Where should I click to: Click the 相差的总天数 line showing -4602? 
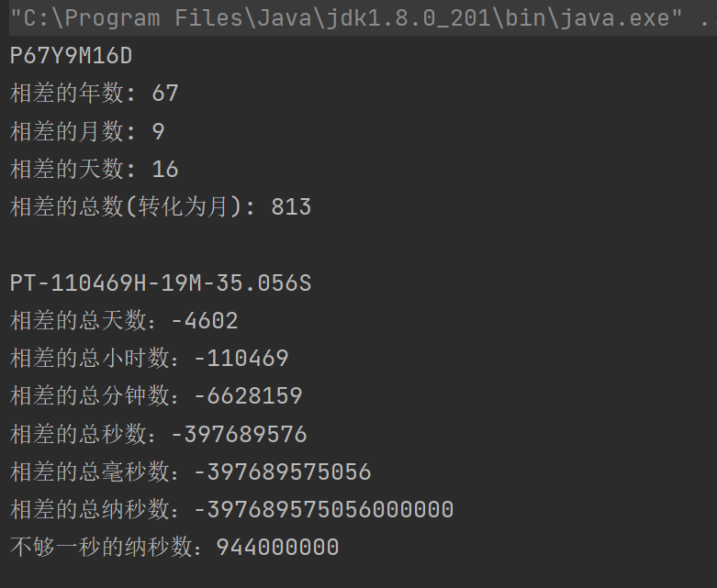124,321
